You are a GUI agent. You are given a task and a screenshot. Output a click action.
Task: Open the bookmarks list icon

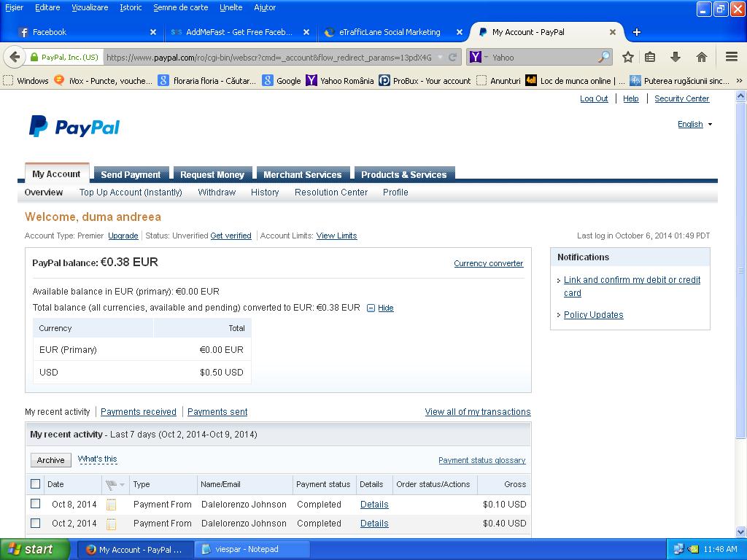coord(650,57)
